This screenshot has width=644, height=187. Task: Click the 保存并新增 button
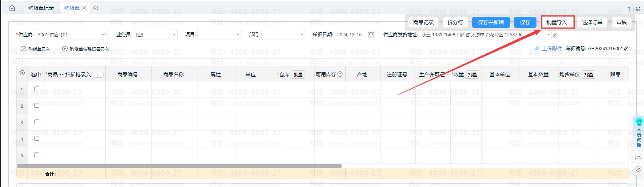click(x=491, y=22)
